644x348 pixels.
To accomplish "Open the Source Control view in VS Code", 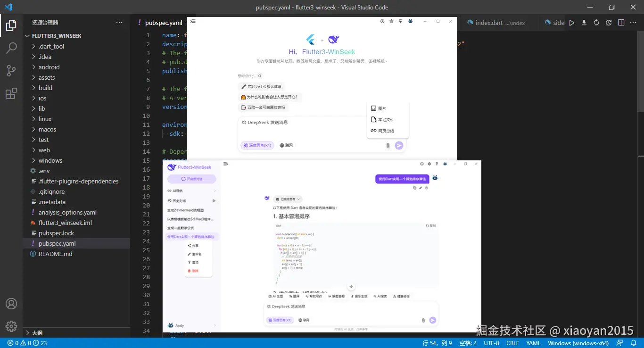I will (x=10, y=70).
